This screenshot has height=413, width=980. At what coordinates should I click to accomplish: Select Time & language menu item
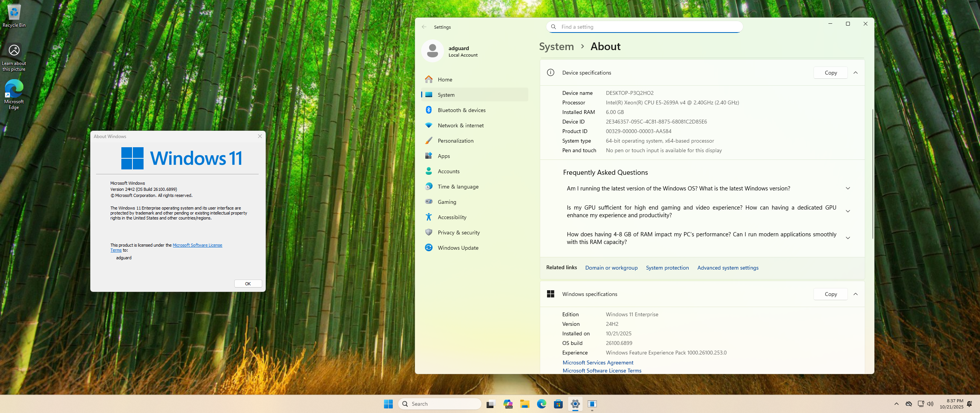458,187
